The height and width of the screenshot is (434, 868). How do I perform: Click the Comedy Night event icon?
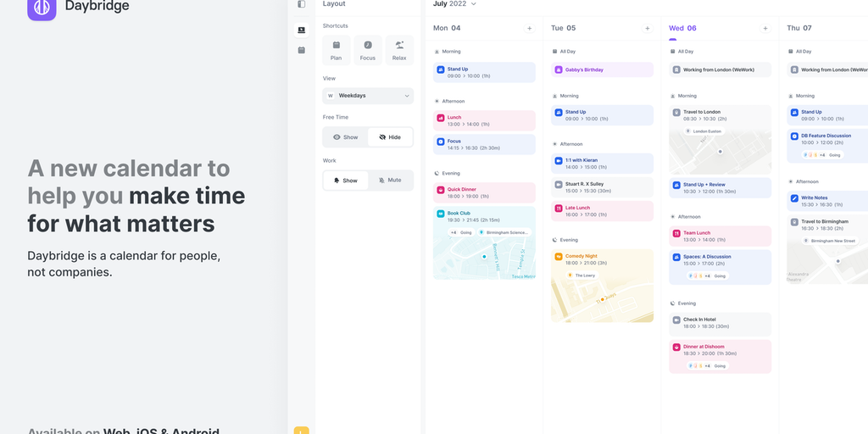(559, 256)
